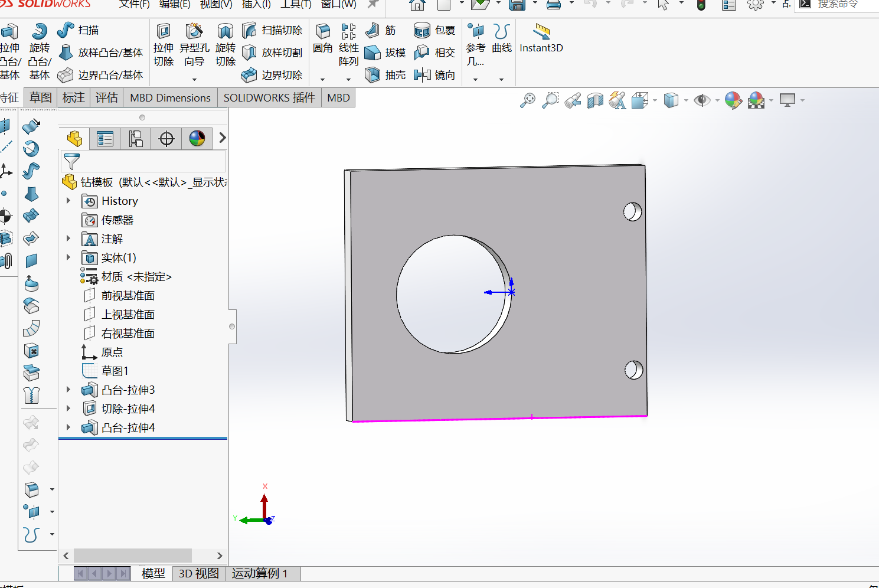Toggle Hide/Show Items eye icon
The height and width of the screenshot is (588, 879).
pos(702,100)
